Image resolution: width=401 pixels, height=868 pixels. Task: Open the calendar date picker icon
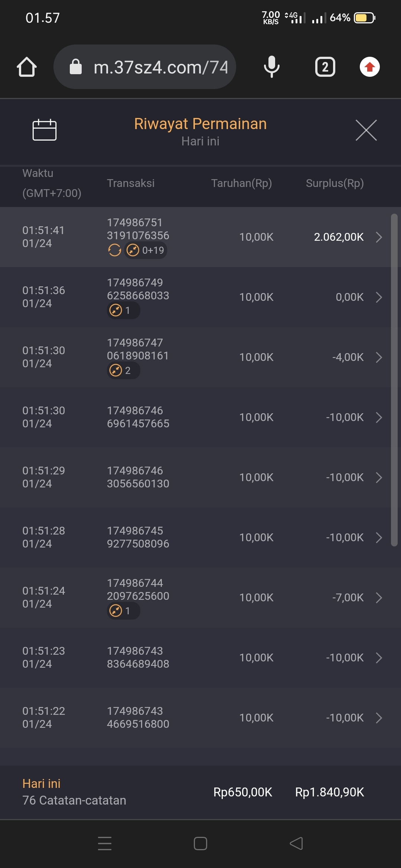point(45,130)
